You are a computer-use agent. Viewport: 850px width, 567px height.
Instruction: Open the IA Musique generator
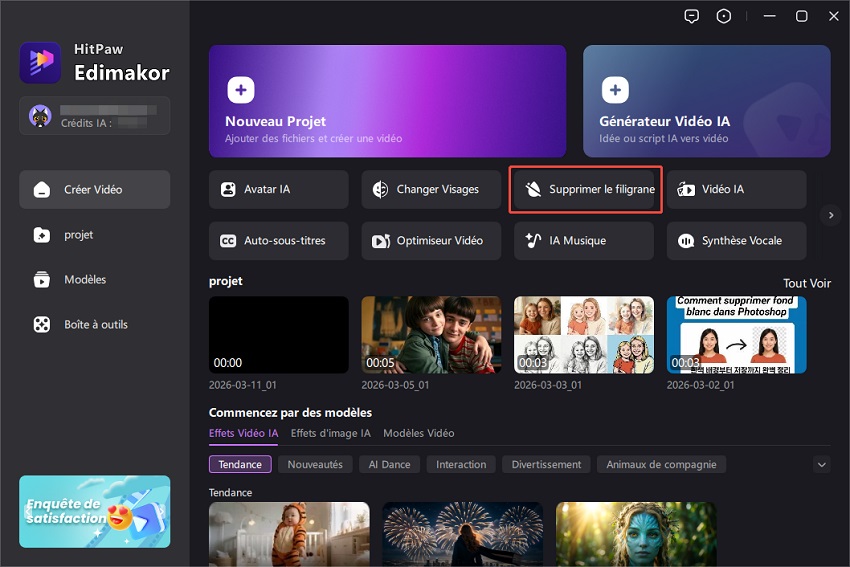coord(583,241)
